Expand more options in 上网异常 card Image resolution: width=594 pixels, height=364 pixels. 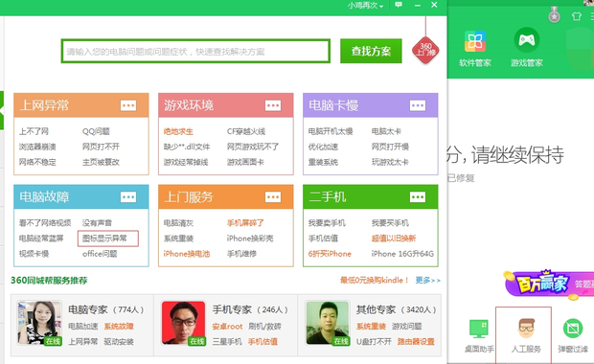point(128,105)
